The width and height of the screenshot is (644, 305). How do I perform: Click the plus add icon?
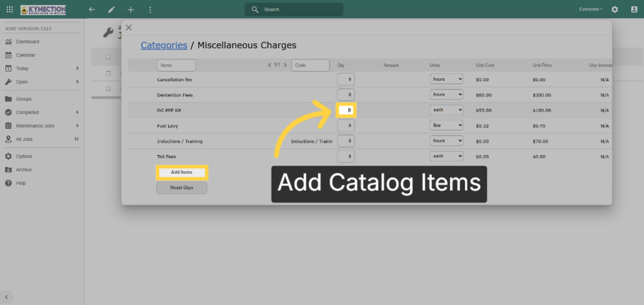click(x=131, y=10)
